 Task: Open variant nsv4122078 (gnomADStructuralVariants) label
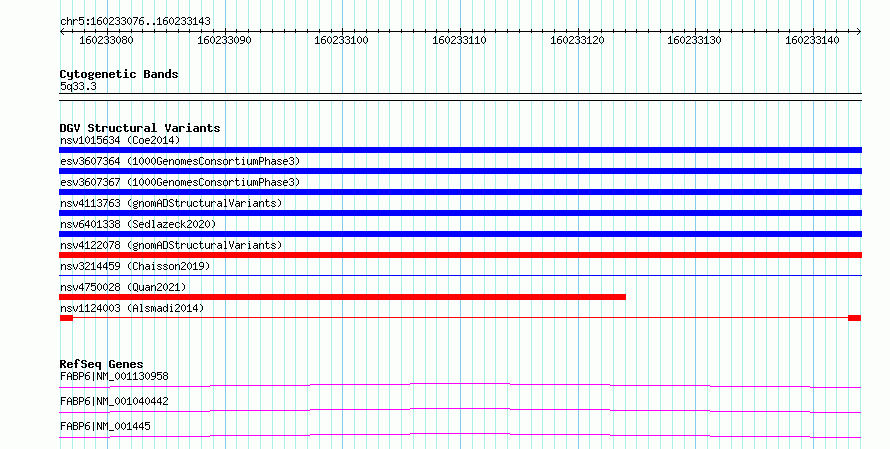click(171, 245)
